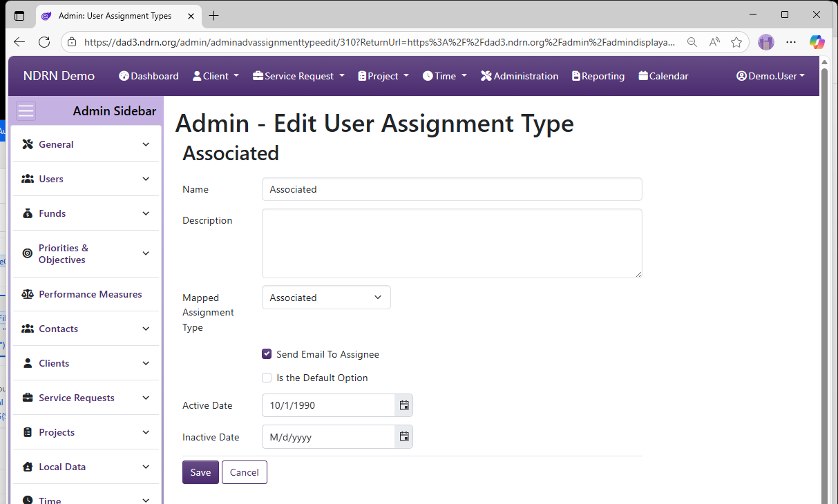Click the Performance Measures scale icon
This screenshot has width=838, height=504.
[x=28, y=294]
